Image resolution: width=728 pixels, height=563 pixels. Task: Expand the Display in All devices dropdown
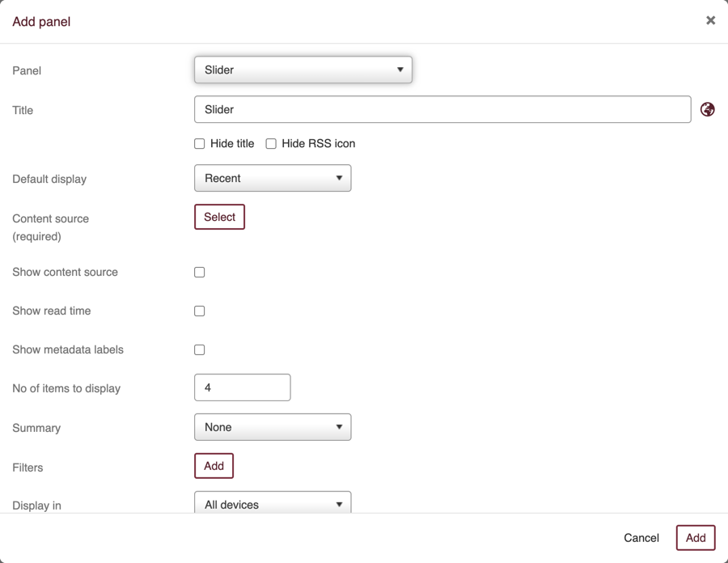[x=273, y=503]
